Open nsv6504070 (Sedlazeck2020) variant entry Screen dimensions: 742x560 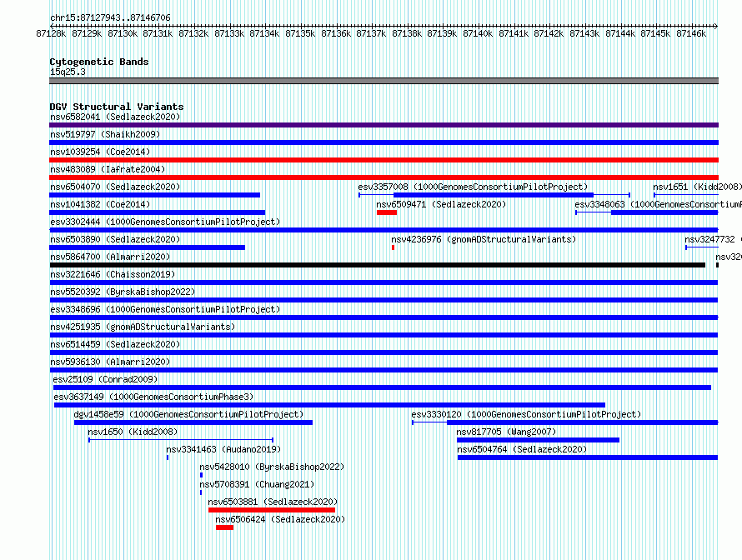tap(115, 187)
